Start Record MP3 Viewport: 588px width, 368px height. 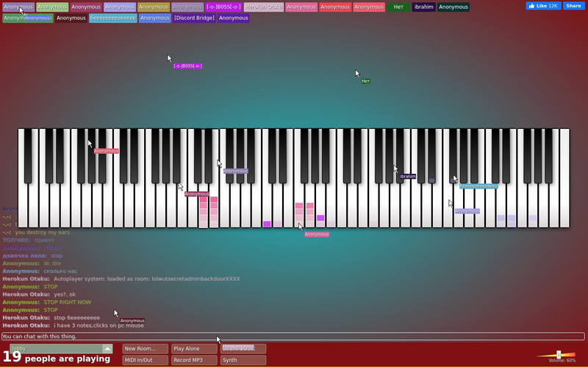(194, 360)
